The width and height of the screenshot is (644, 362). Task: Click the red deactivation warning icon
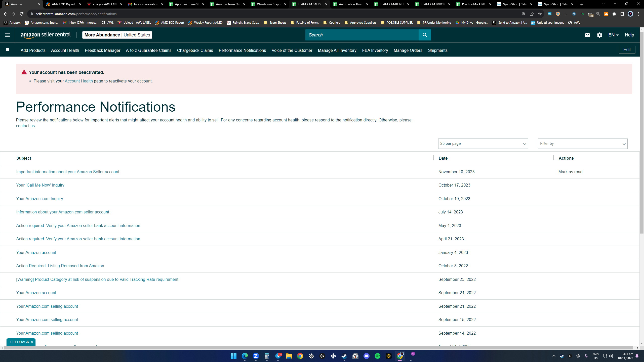click(x=24, y=72)
